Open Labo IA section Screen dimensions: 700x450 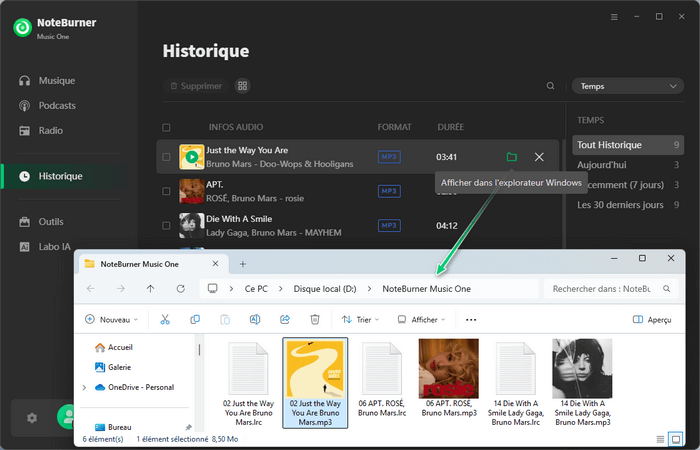point(45,247)
